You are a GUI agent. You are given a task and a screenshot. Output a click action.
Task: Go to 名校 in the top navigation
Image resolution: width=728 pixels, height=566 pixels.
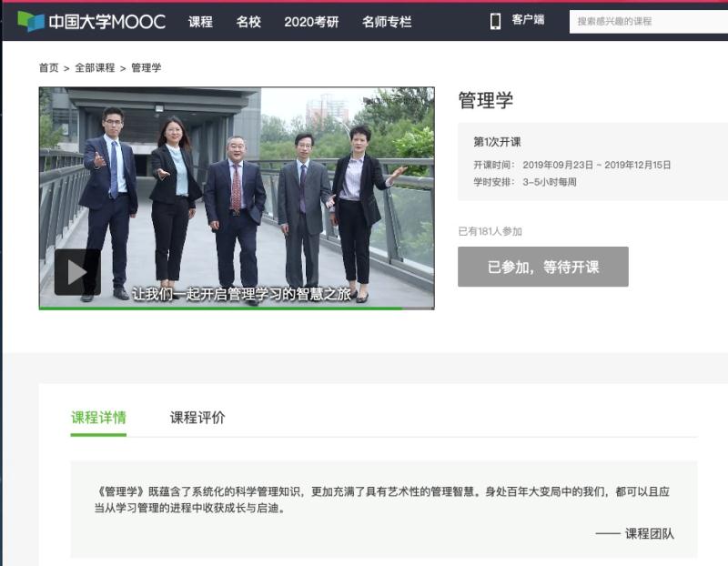[248, 22]
